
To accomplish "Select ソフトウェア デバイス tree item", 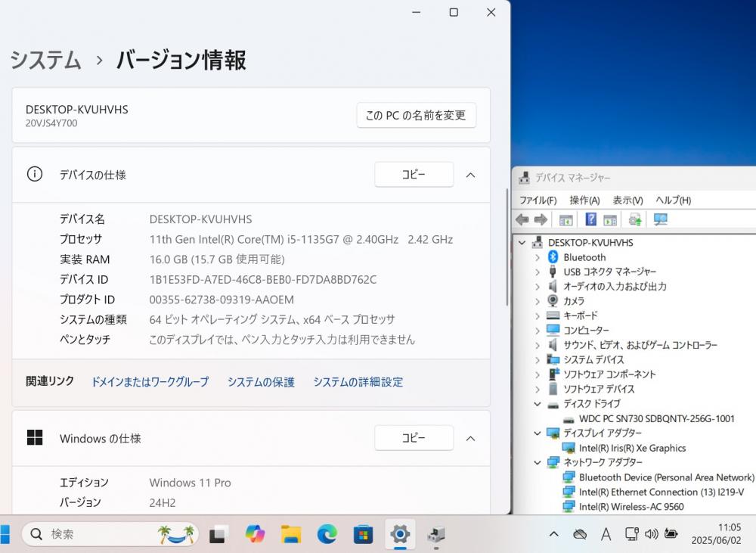I will [599, 389].
